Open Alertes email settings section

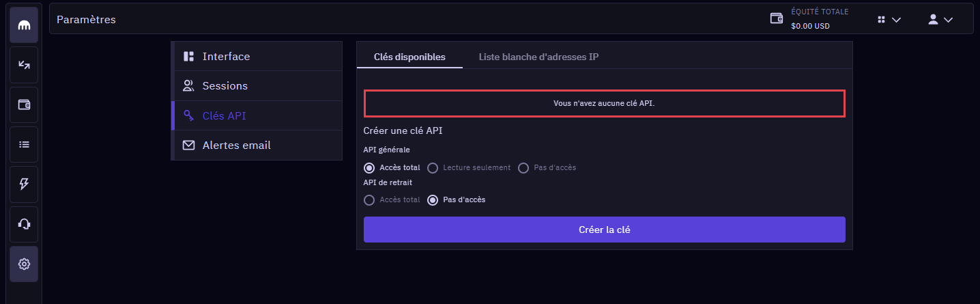[257, 146]
